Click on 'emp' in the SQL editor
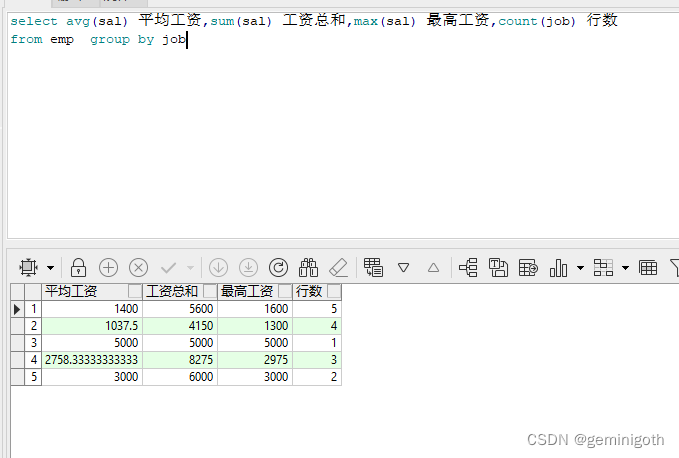This screenshot has height=458, width=679. pyautogui.click(x=62, y=39)
